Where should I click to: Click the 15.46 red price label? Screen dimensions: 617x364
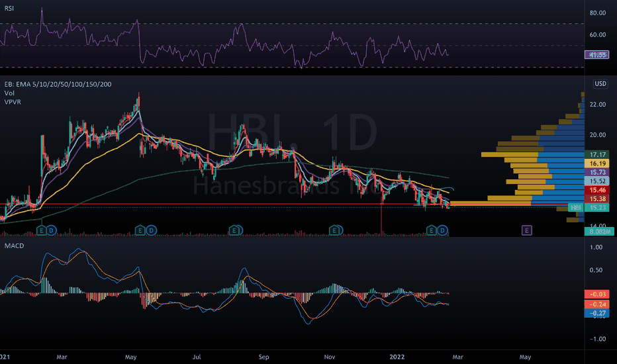[597, 190]
